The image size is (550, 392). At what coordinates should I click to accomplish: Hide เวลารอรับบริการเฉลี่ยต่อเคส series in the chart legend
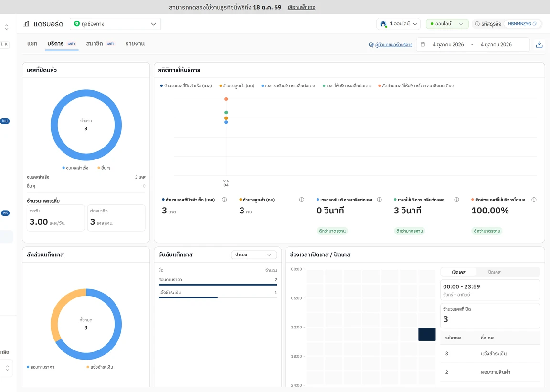click(x=288, y=85)
